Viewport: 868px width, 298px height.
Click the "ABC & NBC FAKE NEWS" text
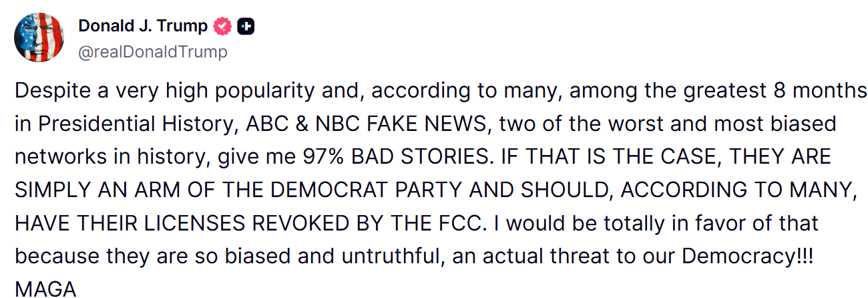tap(368, 124)
